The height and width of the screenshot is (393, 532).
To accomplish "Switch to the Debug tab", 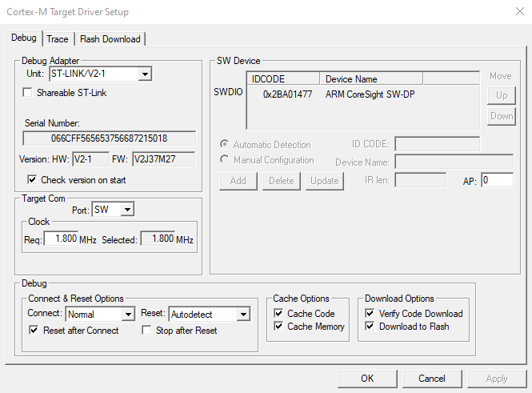I will 24,38.
